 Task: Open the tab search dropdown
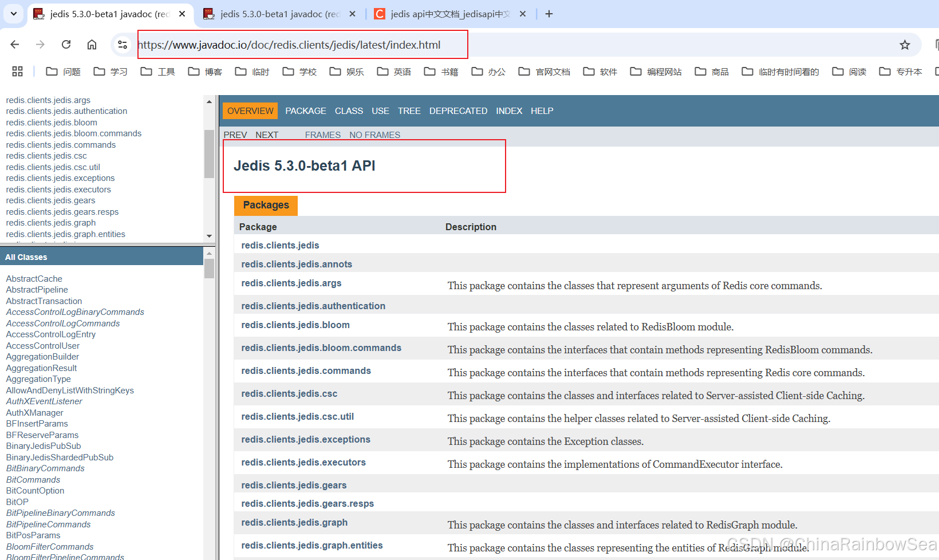click(x=13, y=14)
